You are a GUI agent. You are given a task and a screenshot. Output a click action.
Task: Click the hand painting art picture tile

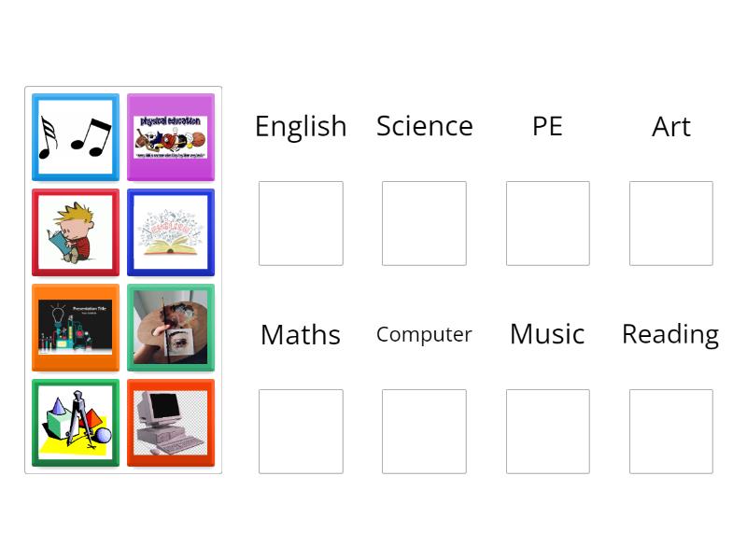coord(171,328)
